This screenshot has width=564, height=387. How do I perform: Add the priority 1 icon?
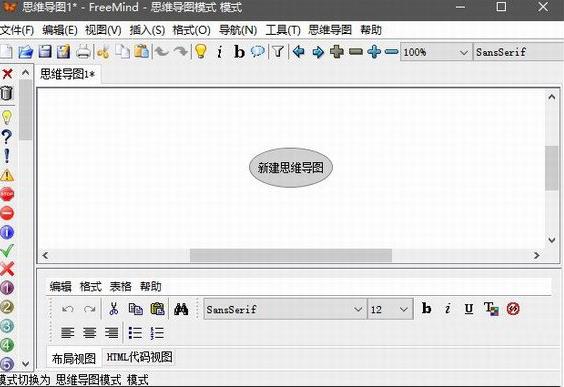(x=7, y=288)
